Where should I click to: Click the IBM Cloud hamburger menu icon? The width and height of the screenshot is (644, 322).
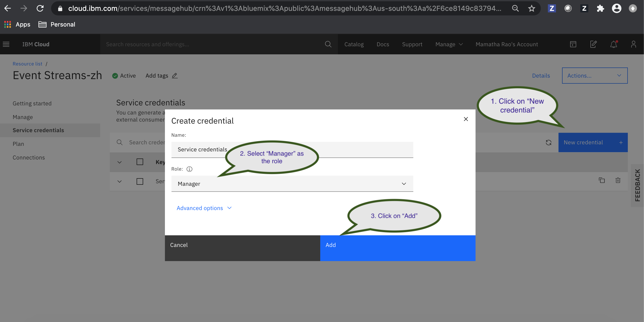(x=6, y=44)
